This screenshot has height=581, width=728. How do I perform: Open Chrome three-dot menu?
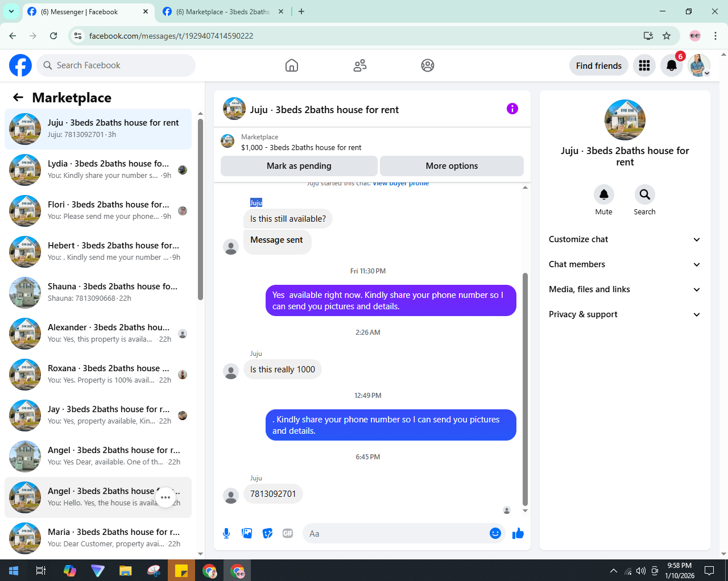click(715, 36)
